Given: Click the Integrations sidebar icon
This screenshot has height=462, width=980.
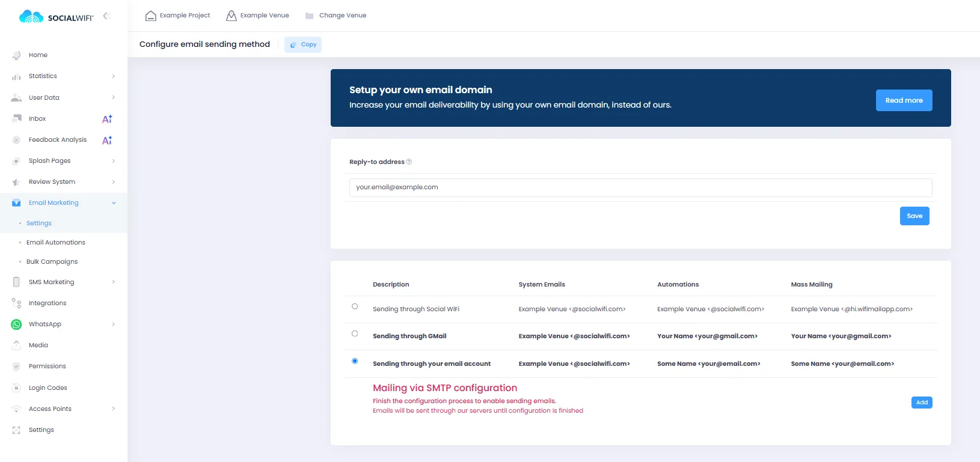Looking at the screenshot, I should pyautogui.click(x=16, y=303).
